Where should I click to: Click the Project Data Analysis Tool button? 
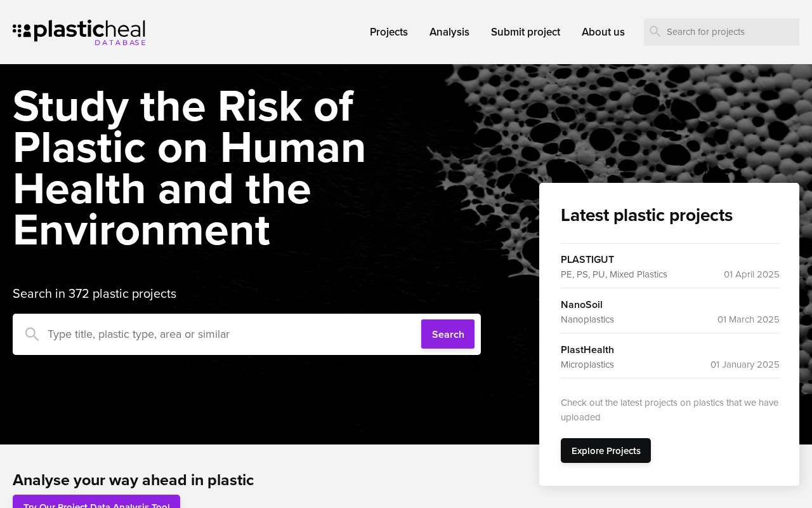(96, 503)
